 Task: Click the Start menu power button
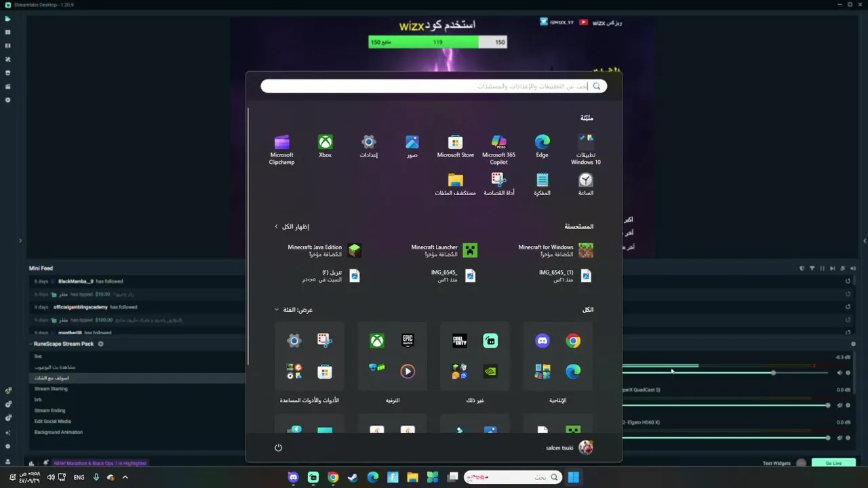pos(278,447)
